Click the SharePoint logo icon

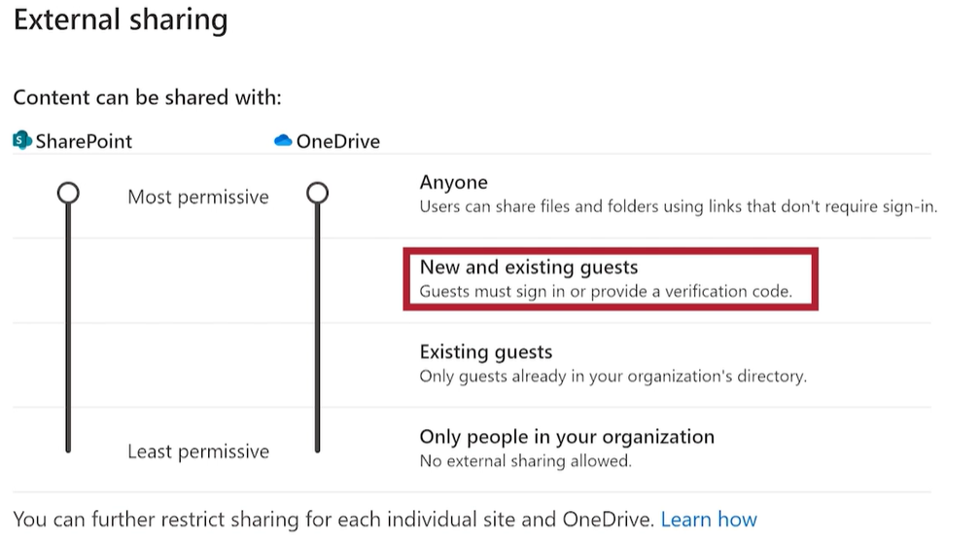[x=22, y=141]
